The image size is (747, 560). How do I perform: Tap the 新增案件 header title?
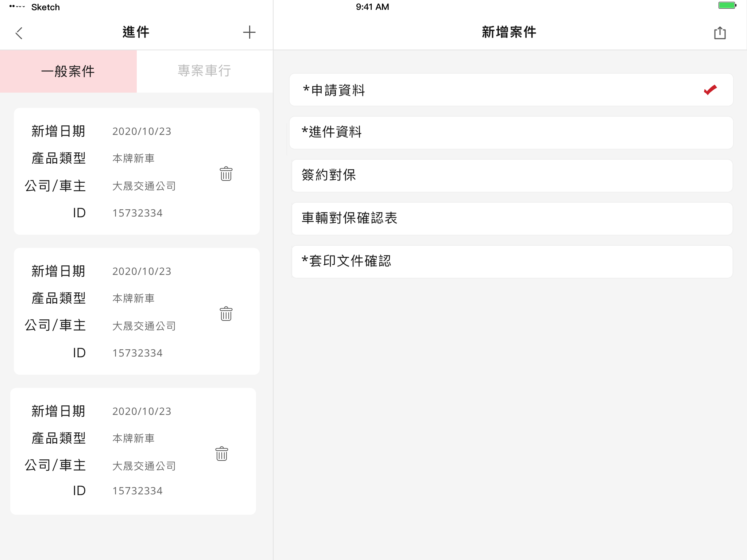(x=509, y=32)
